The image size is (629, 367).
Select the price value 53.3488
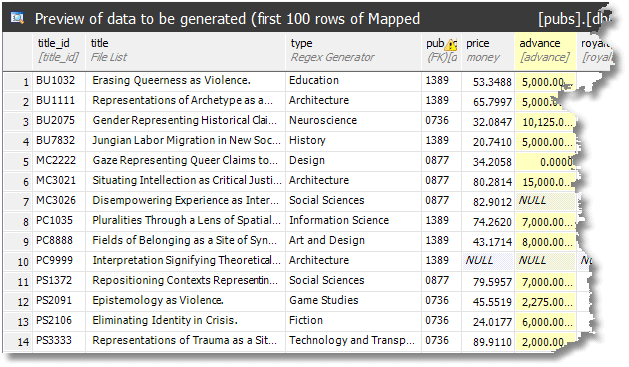[492, 82]
